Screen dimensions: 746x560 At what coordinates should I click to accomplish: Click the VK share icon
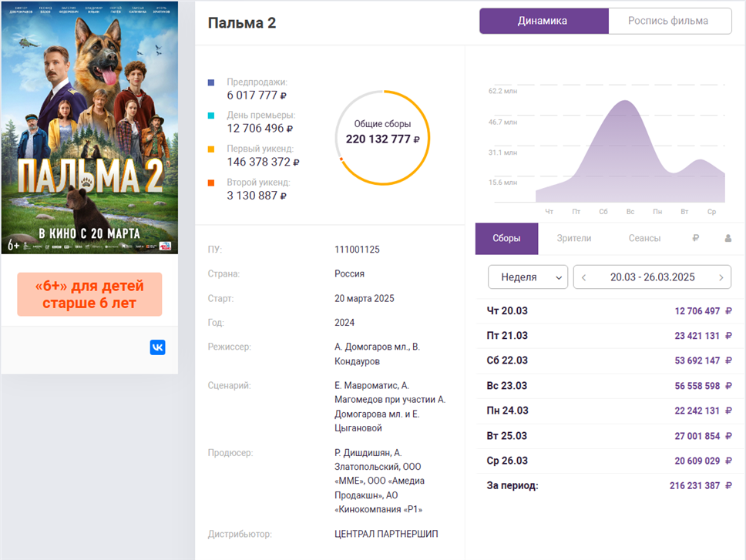click(x=157, y=347)
